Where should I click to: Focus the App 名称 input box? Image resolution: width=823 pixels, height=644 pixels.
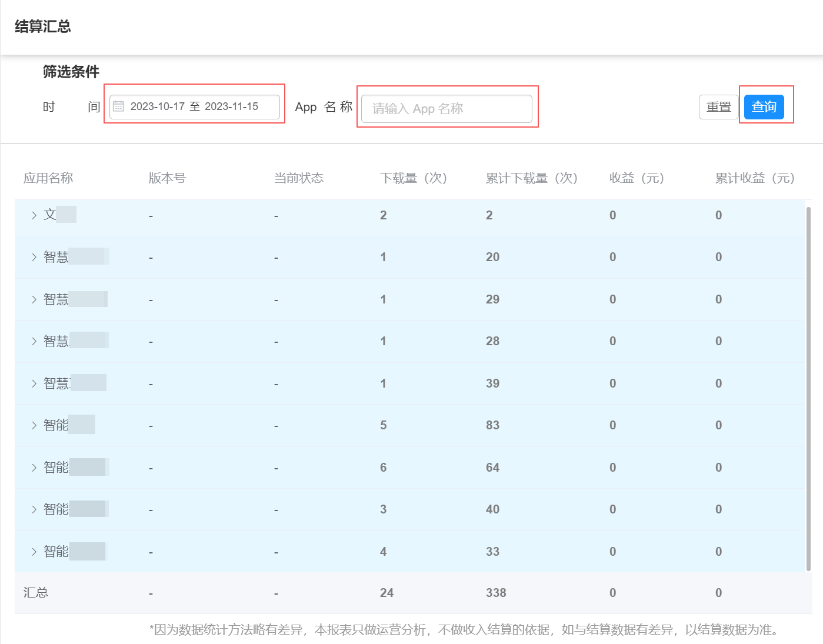tap(447, 109)
